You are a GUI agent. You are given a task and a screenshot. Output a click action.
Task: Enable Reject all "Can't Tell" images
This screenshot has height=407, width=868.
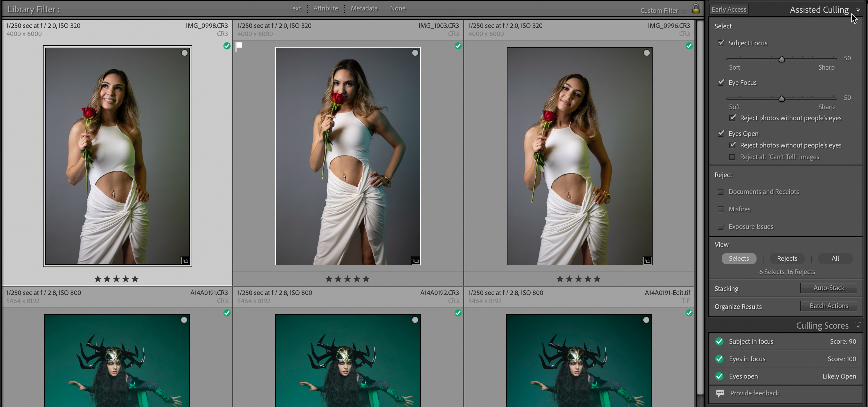(x=732, y=157)
